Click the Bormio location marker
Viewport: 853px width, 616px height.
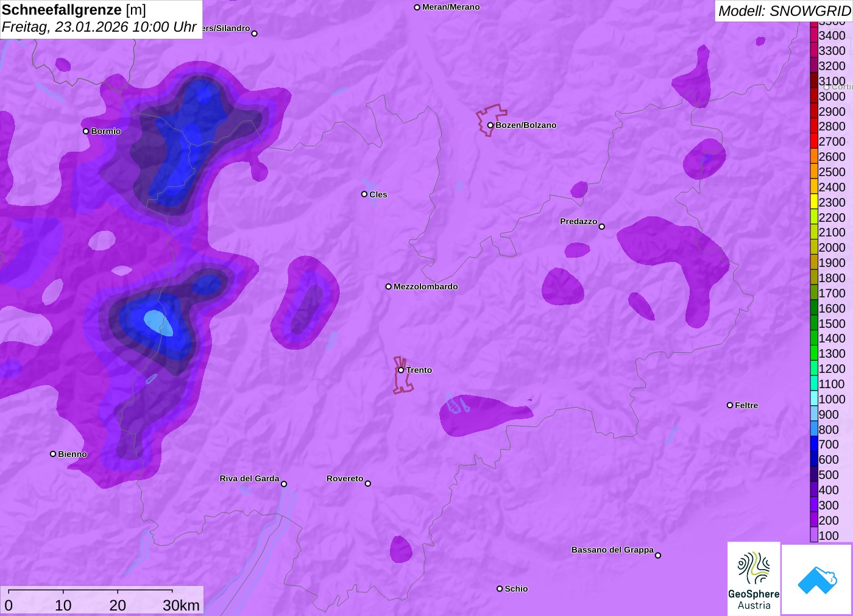pyautogui.click(x=86, y=131)
